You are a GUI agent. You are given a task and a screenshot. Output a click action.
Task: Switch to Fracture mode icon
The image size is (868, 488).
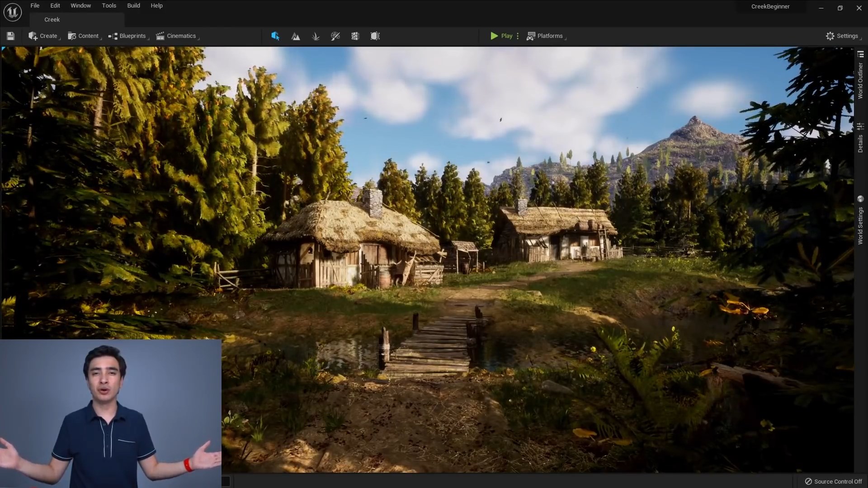[x=355, y=36]
